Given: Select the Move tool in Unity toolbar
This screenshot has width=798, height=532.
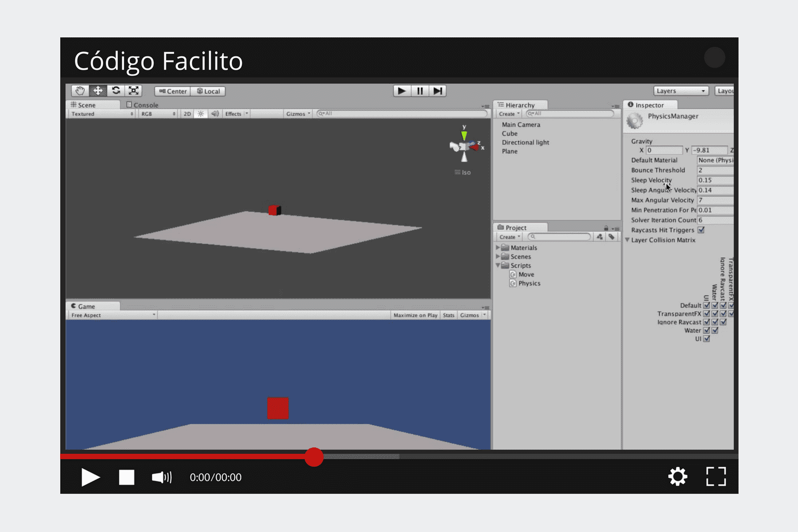Looking at the screenshot, I should pos(98,91).
